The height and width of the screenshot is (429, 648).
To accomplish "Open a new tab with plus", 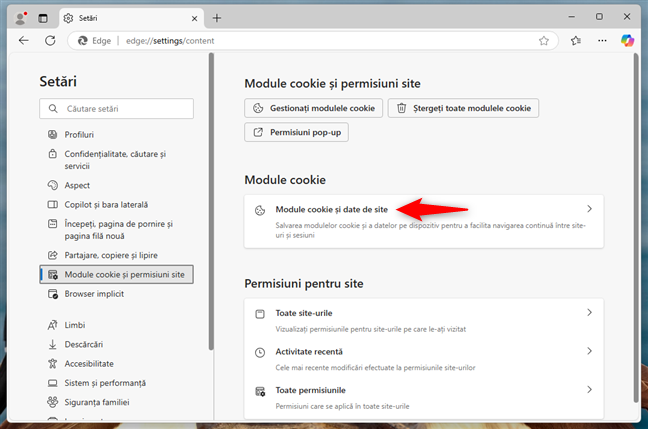I will 217,18.
